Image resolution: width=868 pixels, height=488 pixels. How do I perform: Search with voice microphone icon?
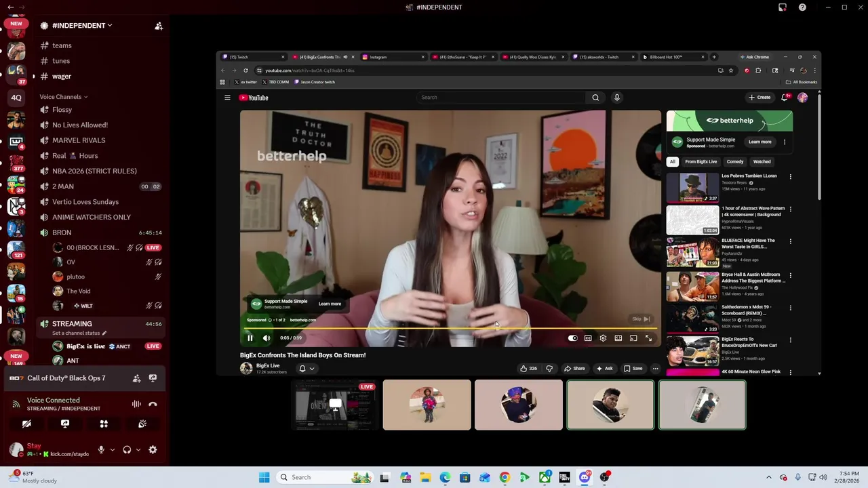coord(617,98)
